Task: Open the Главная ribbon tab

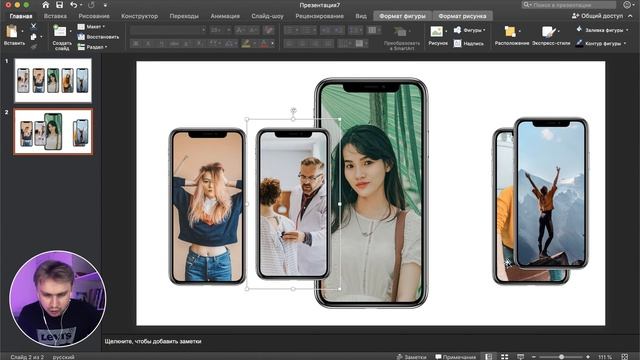Action: coord(21,16)
